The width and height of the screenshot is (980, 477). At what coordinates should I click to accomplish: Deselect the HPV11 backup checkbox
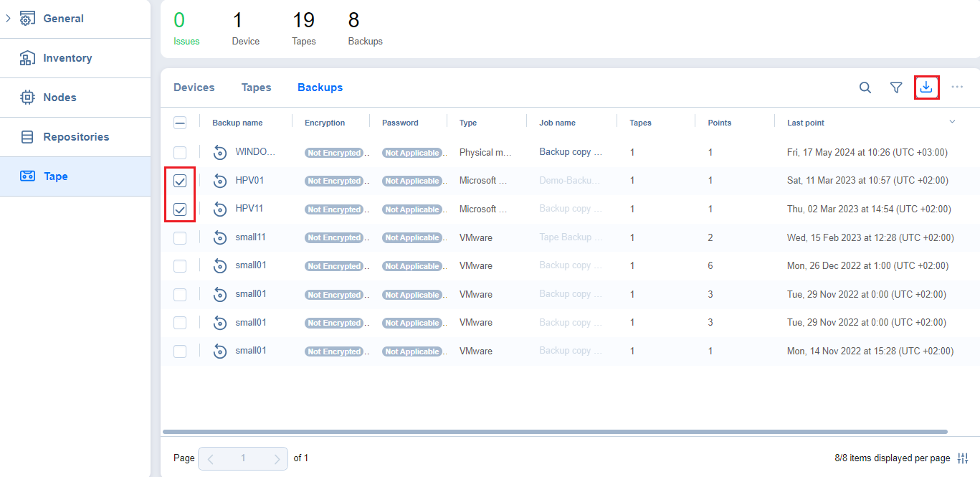(x=180, y=209)
